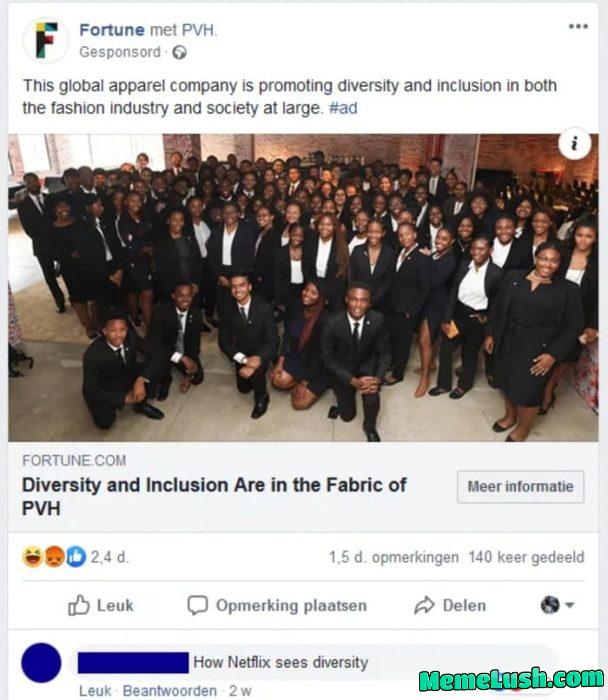This screenshot has width=608, height=700.
Task: Click the commenter's blue profile avatar
Action: 40,663
